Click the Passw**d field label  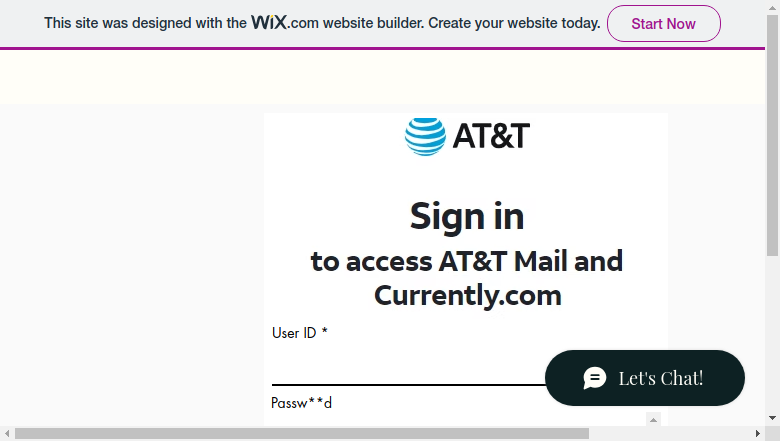301,403
